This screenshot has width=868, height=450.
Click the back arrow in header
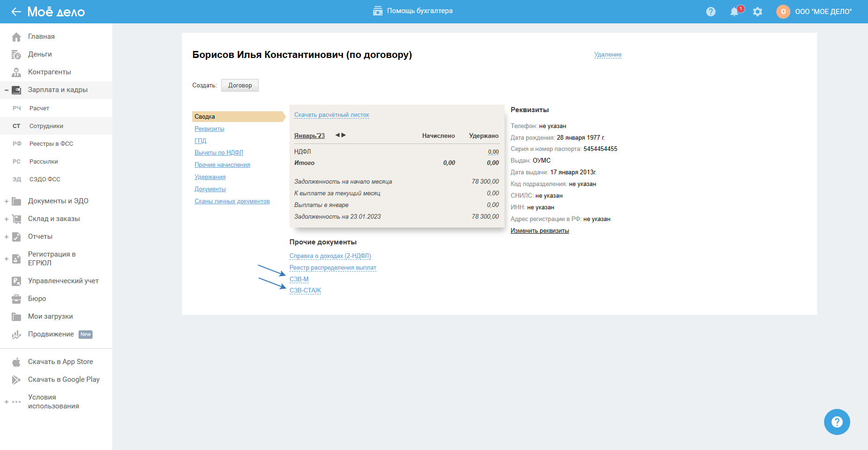pos(16,12)
